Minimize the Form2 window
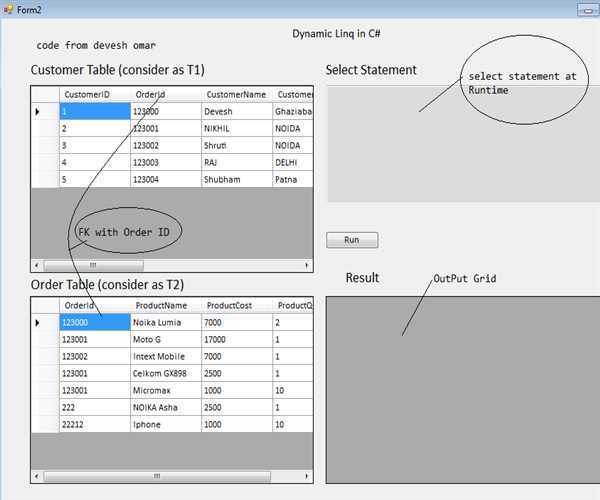 tap(587, 9)
